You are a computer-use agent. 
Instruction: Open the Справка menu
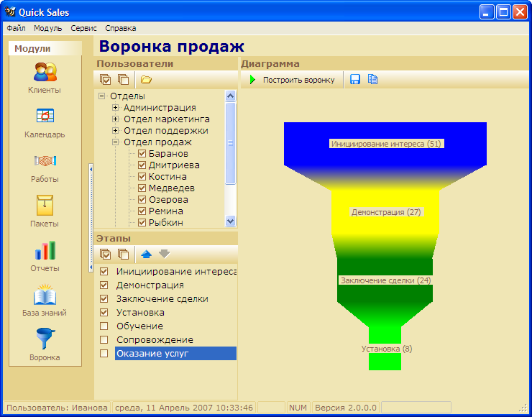point(121,28)
